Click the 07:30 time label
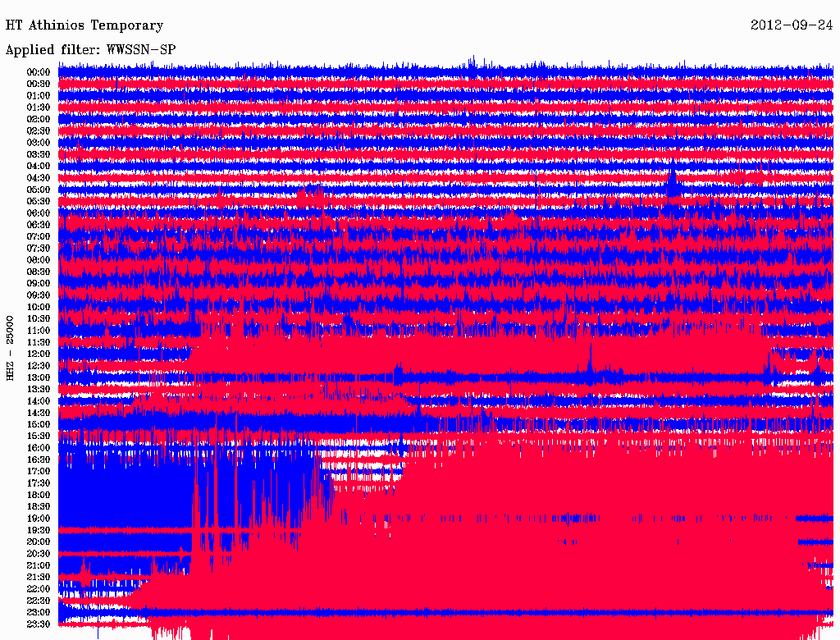Screen dimensions: 840x640 pyautogui.click(x=39, y=248)
